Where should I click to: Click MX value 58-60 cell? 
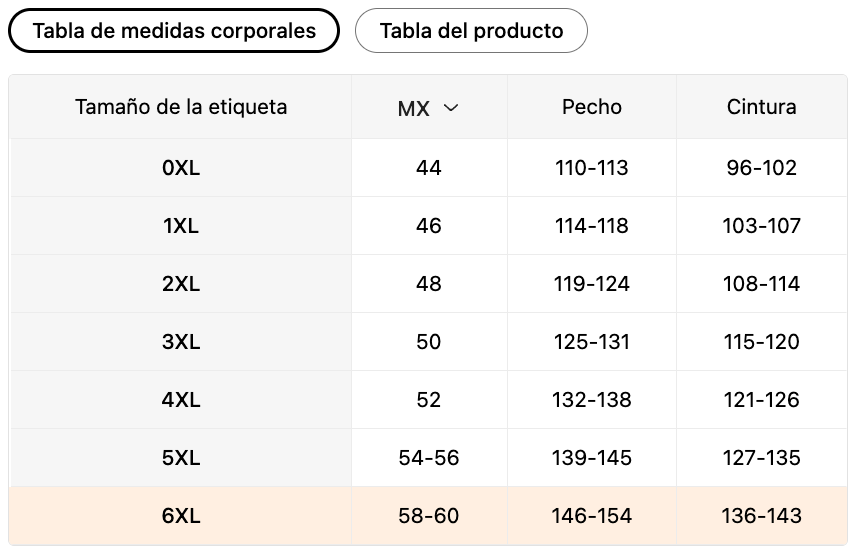(429, 516)
